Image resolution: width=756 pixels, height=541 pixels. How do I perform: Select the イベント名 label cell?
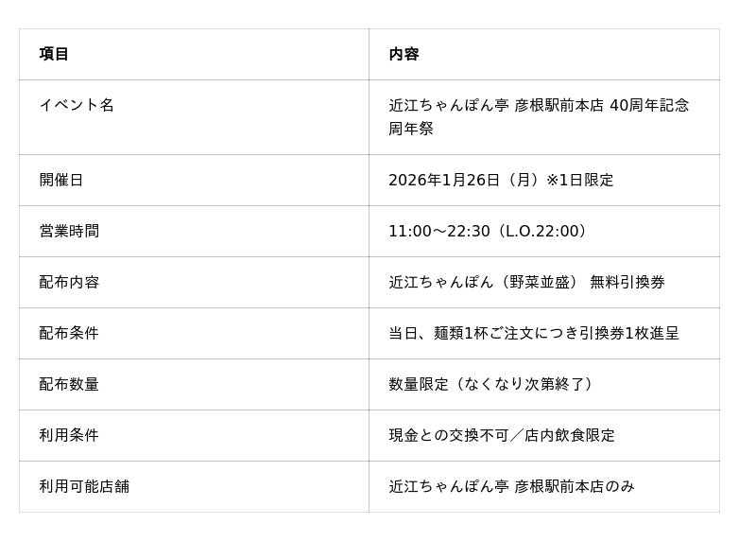pos(77,105)
